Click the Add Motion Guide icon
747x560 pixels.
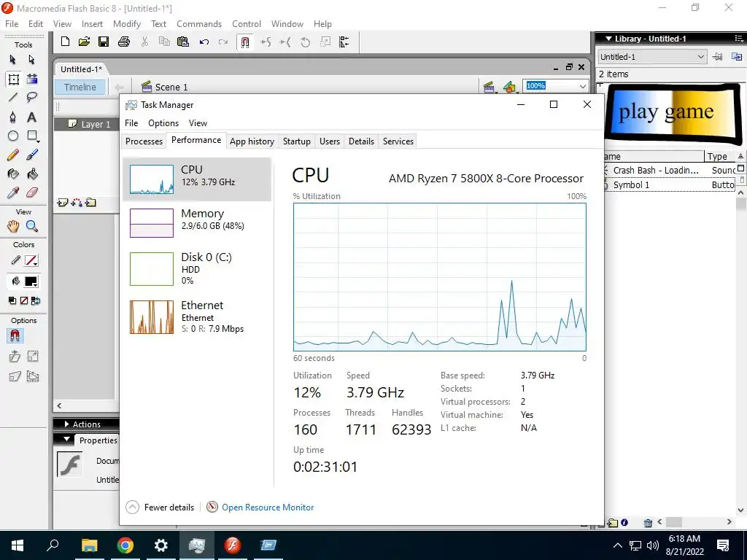coord(76,203)
